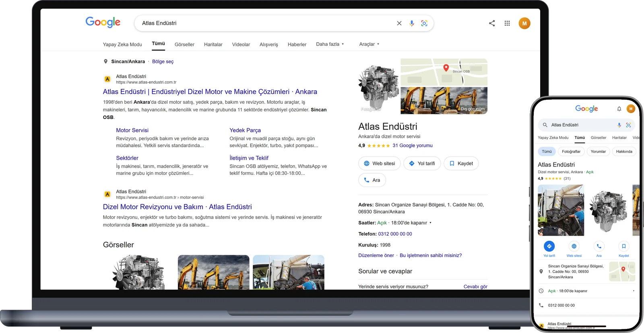Go to the Videolar tab on laptop

point(241,45)
